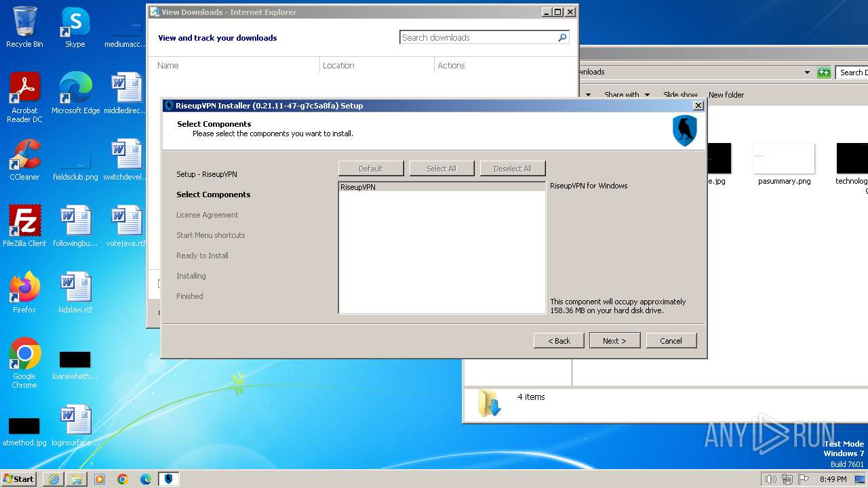Screen dimensions: 868x488
Task: Close the RiseupVPN Setup window
Action: tap(698, 106)
